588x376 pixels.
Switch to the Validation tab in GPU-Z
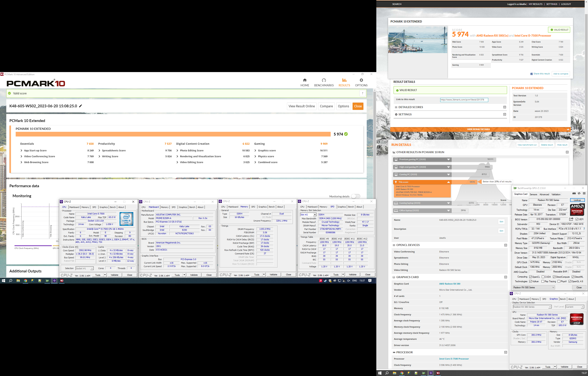(x=556, y=194)
